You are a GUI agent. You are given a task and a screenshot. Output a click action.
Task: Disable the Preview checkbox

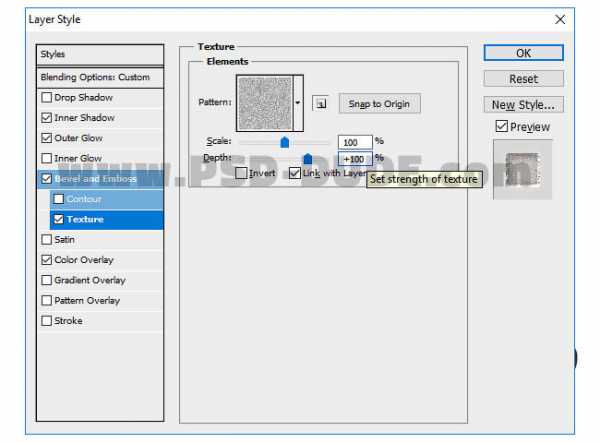tap(502, 127)
